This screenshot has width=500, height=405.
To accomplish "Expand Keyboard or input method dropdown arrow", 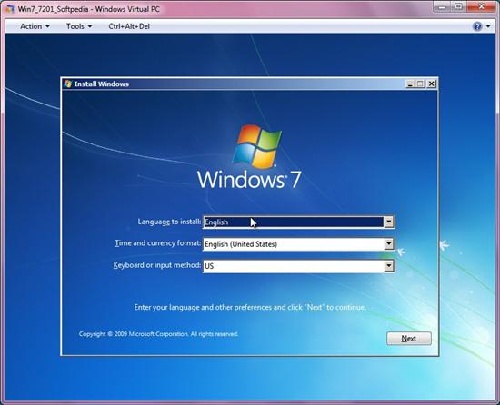I will 389,266.
